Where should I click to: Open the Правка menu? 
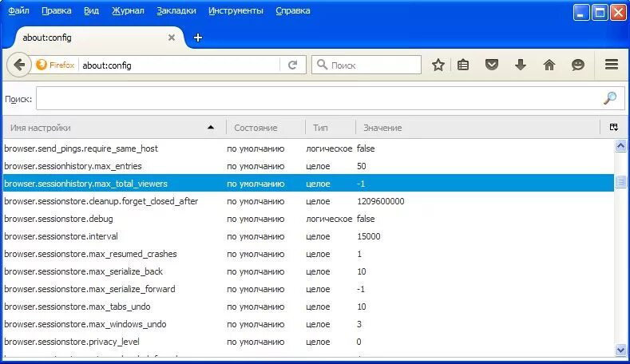pyautogui.click(x=57, y=11)
